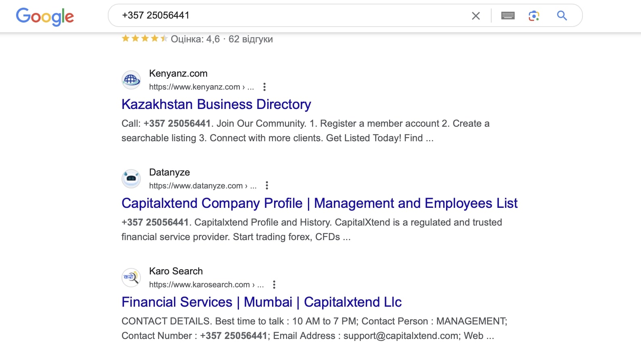Image resolution: width=641 pixels, height=364 pixels.
Task: Open Capitalxtend Company Profile result
Action: coord(319,203)
